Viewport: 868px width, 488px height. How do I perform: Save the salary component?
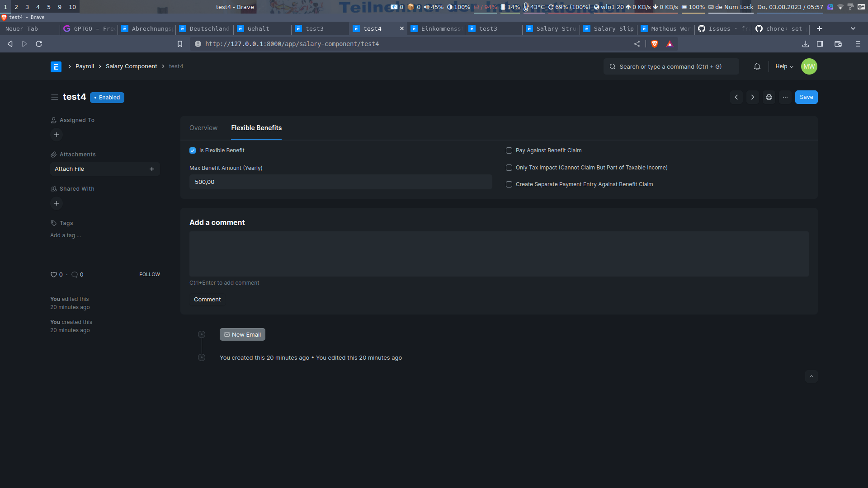[807, 97]
